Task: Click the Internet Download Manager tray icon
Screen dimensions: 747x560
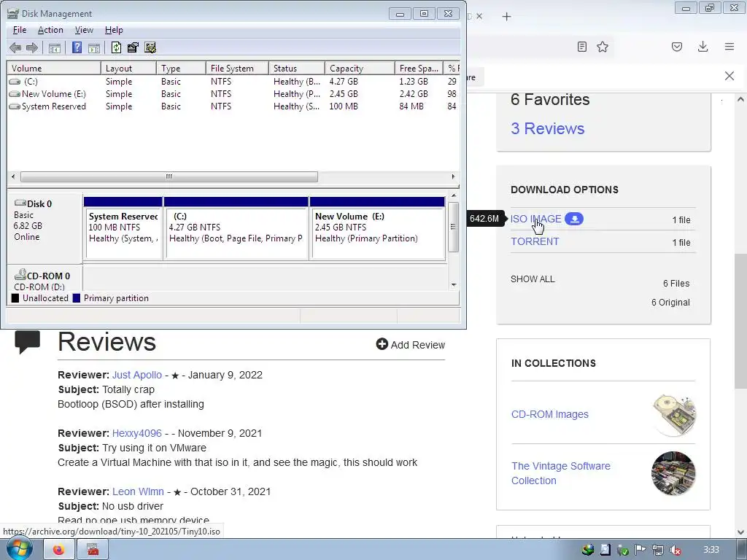Action: point(588,550)
